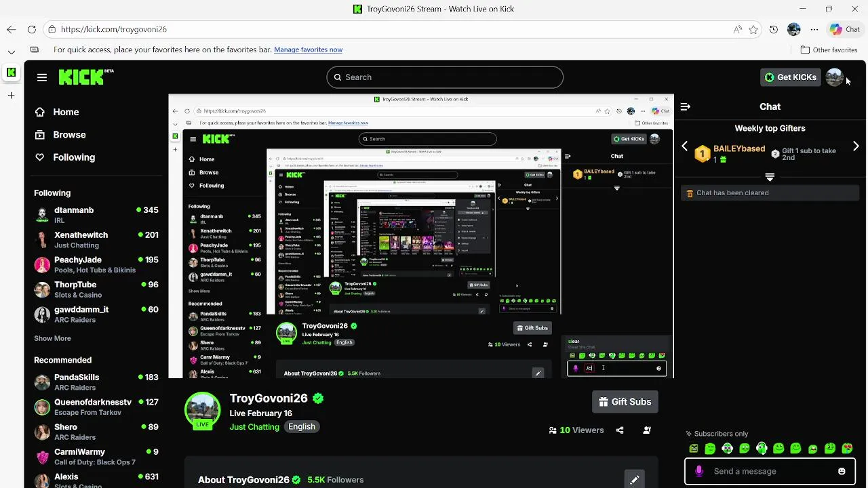Click the BAILEYbased top gifter name
Viewport: 868px width, 488px height.
coord(739,148)
